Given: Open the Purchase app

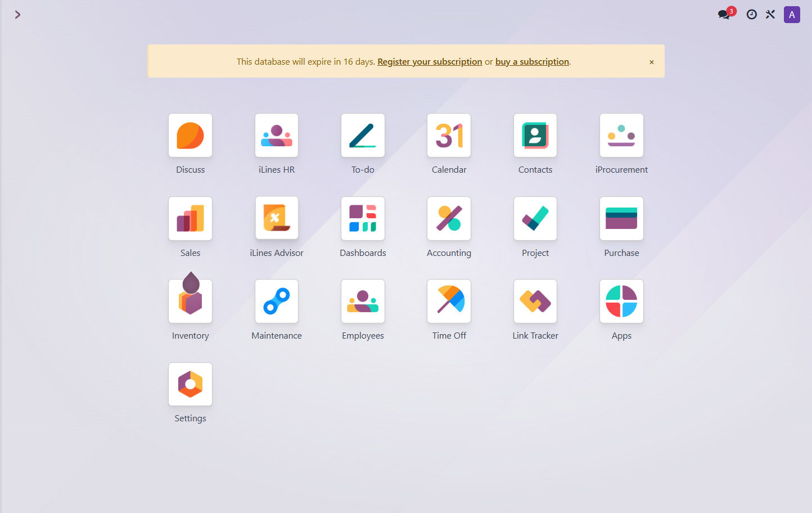Looking at the screenshot, I should [621, 218].
